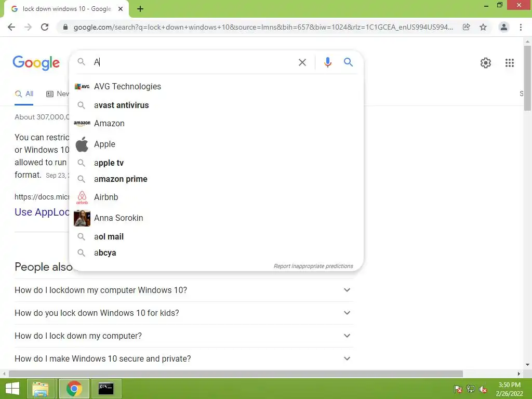Open the Chrome profile avatar
This screenshot has height=399, width=532.
[x=504, y=27]
